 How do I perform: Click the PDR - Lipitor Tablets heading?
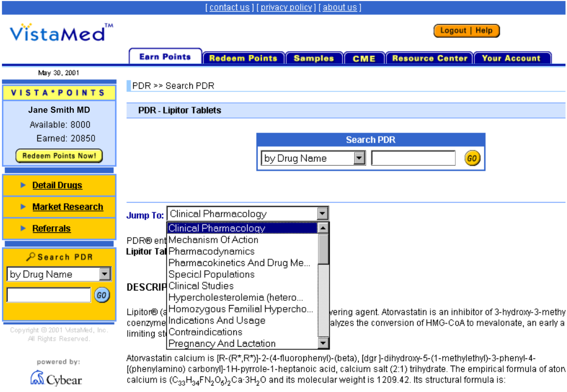coord(180,111)
